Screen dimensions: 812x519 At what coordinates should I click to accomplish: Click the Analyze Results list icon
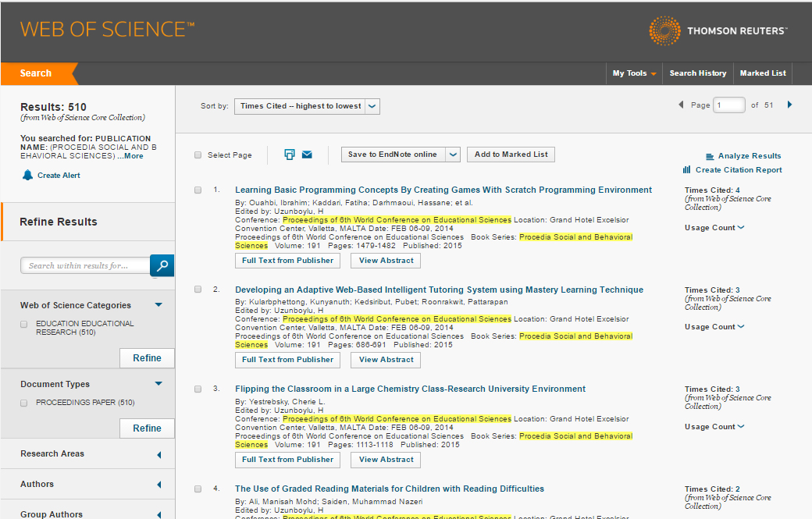click(710, 156)
